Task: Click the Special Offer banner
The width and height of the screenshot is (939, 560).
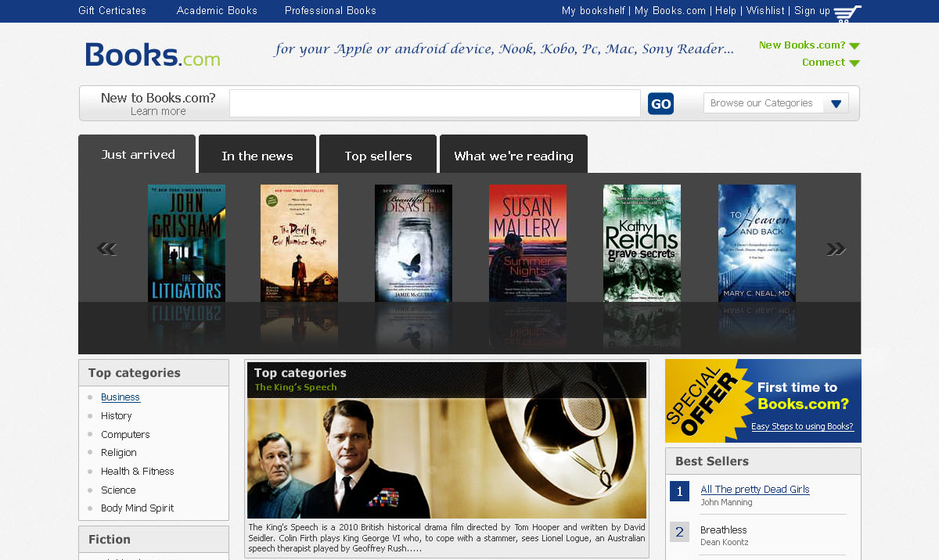Action: tap(763, 401)
